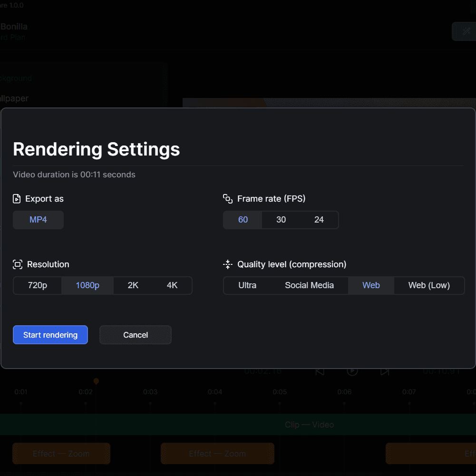The width and height of the screenshot is (476, 476).
Task: Click the Start rendering button
Action: coord(50,335)
